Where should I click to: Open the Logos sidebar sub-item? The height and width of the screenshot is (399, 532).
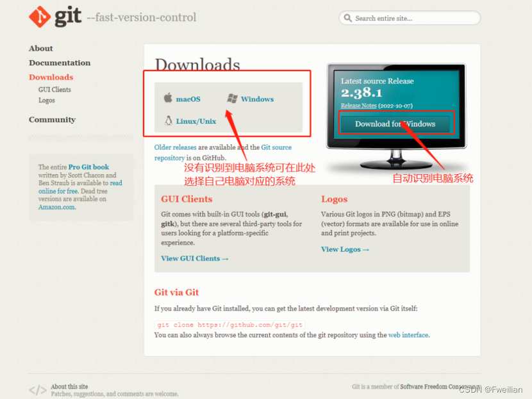[x=47, y=101]
